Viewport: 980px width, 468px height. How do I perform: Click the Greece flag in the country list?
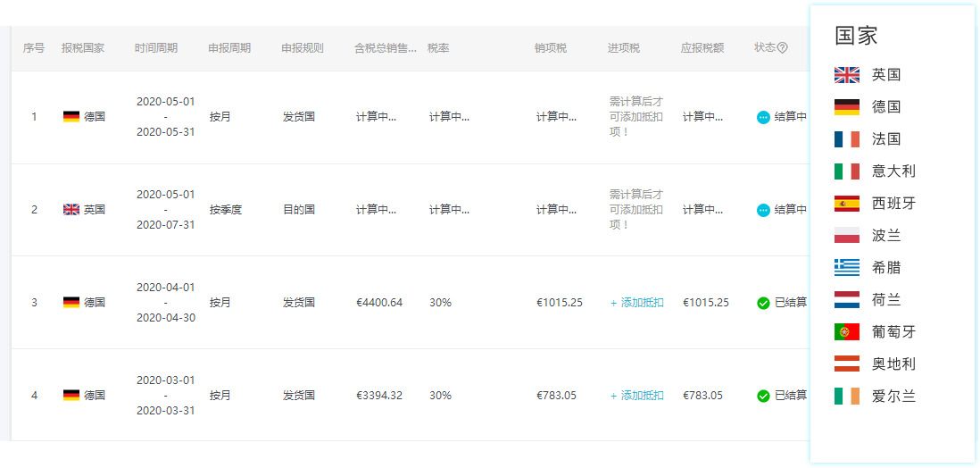(847, 267)
